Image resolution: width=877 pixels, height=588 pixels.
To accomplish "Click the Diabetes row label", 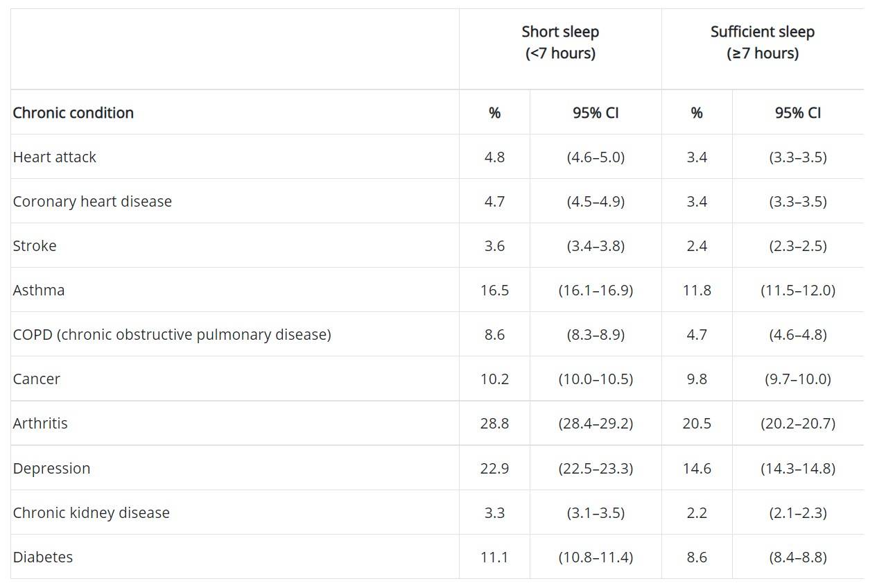I will [x=43, y=557].
